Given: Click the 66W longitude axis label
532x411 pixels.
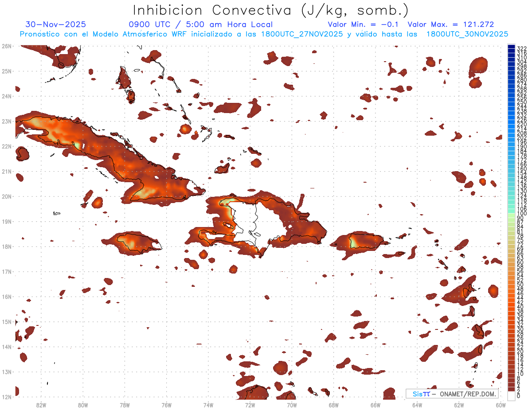Looking at the screenshot, I should pos(376,404).
